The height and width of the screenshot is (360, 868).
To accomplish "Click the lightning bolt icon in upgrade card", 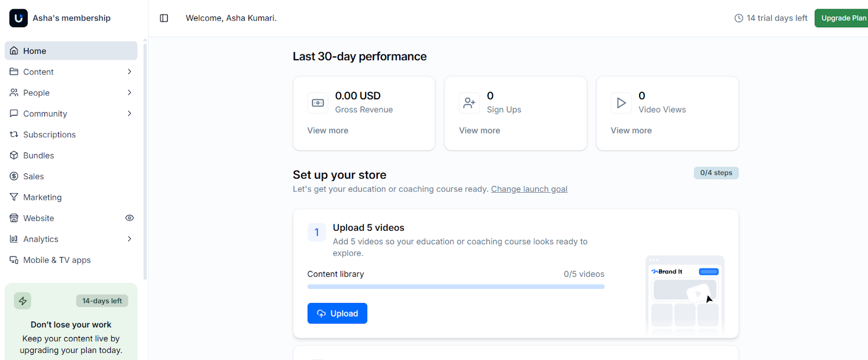I will (x=23, y=301).
